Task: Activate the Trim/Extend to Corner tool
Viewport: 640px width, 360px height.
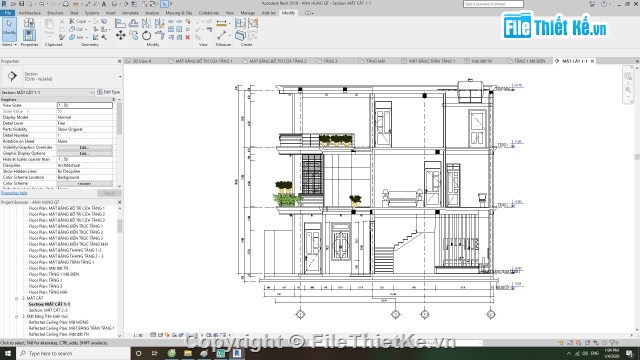Action: (160, 36)
